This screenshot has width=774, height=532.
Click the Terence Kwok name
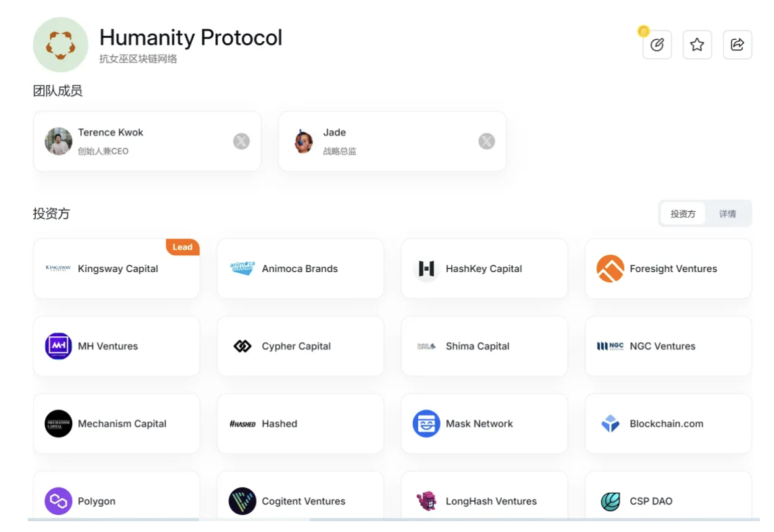111,133
